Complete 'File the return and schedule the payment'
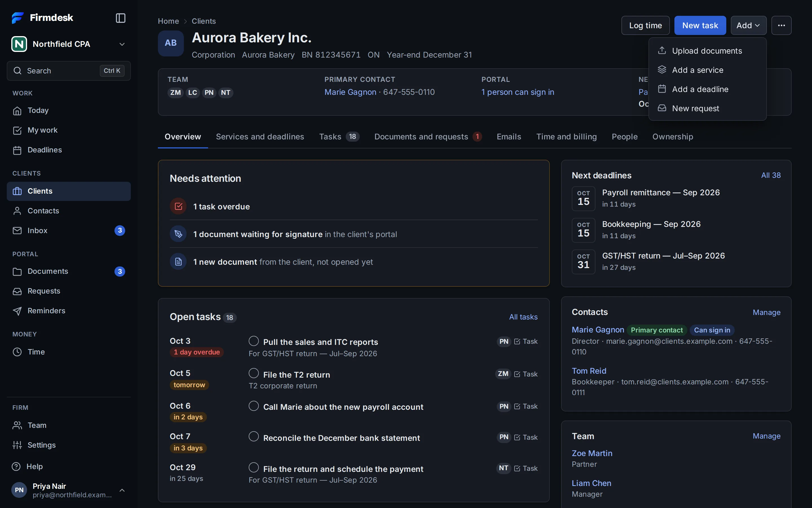Image resolution: width=812 pixels, height=508 pixels. pyautogui.click(x=254, y=468)
